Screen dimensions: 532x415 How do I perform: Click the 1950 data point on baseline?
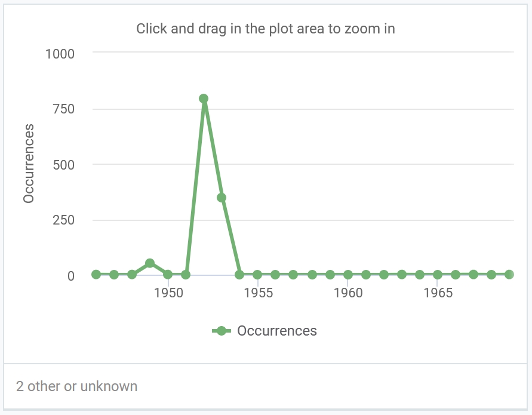point(168,274)
